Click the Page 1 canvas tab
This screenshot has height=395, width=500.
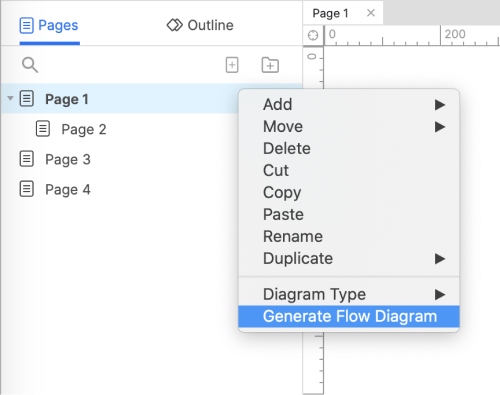343,13
